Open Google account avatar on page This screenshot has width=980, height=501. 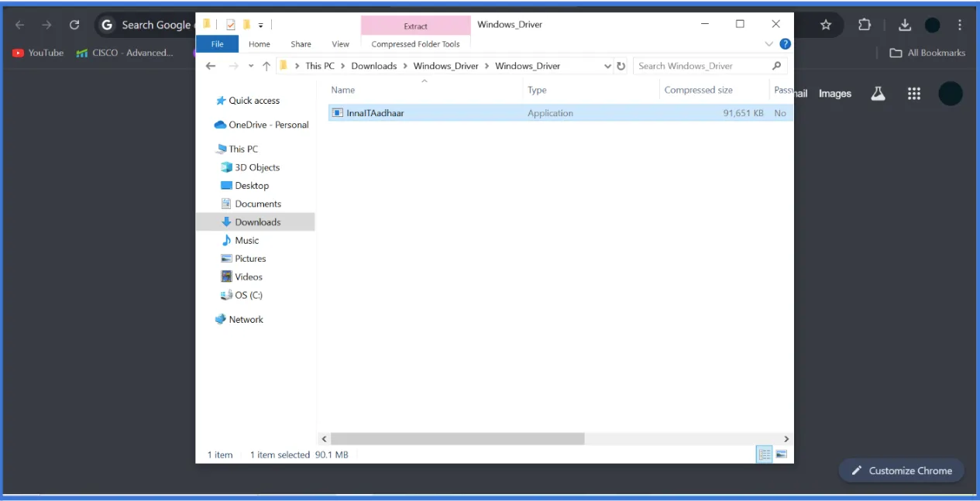[951, 94]
